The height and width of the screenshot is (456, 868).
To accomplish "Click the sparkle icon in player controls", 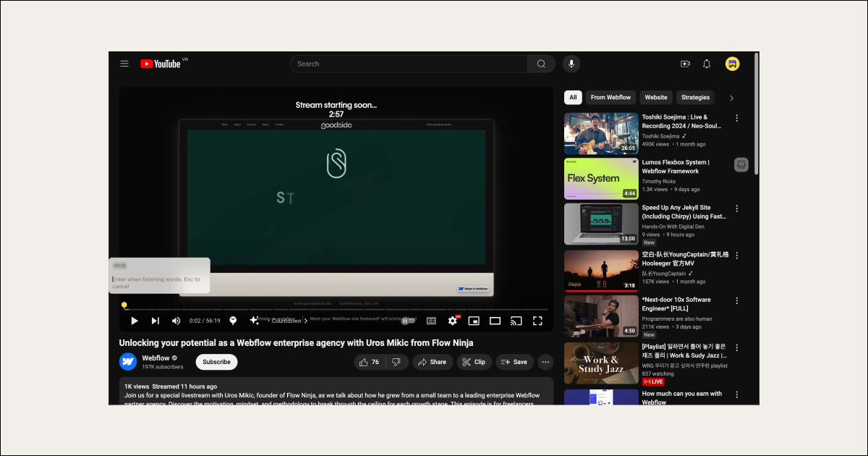I will coord(254,321).
